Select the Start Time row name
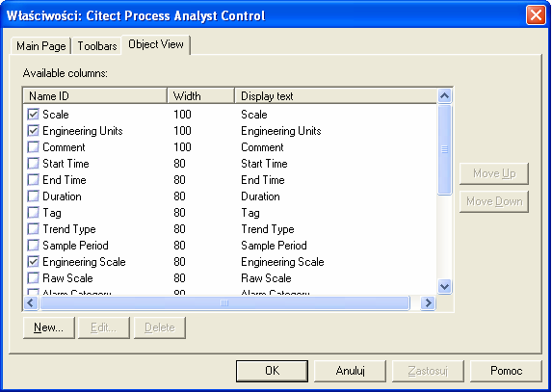Screen dimensions: 552x392 pos(66,164)
